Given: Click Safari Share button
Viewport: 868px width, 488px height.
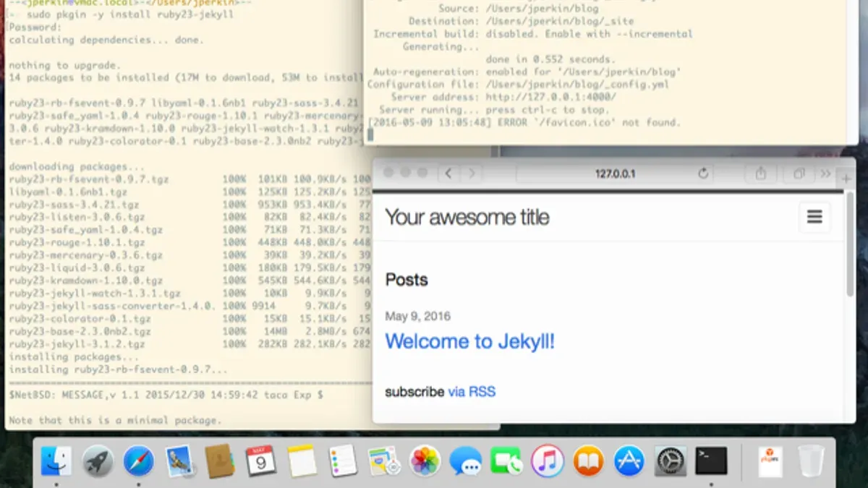Looking at the screenshot, I should pyautogui.click(x=761, y=174).
